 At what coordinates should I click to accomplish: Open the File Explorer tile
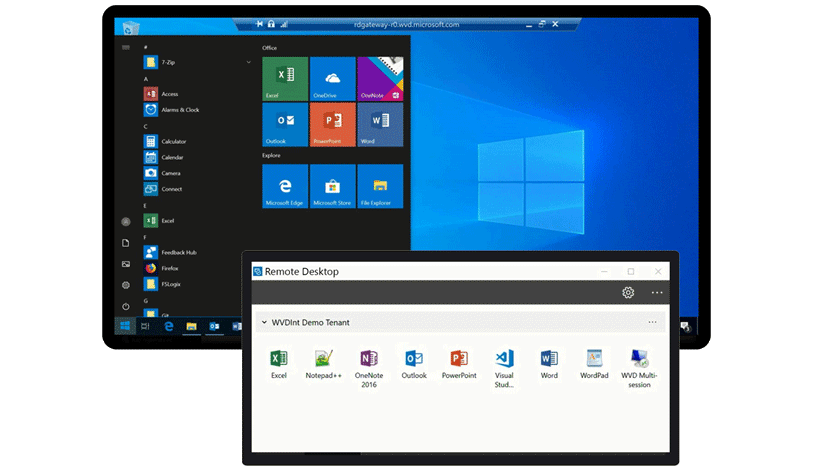tap(380, 186)
